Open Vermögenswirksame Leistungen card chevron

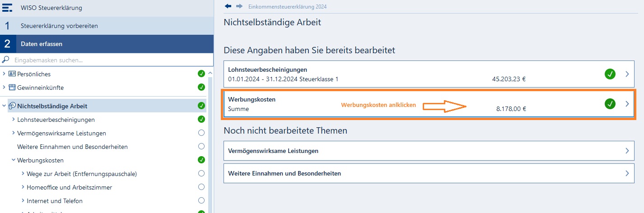coord(627,151)
